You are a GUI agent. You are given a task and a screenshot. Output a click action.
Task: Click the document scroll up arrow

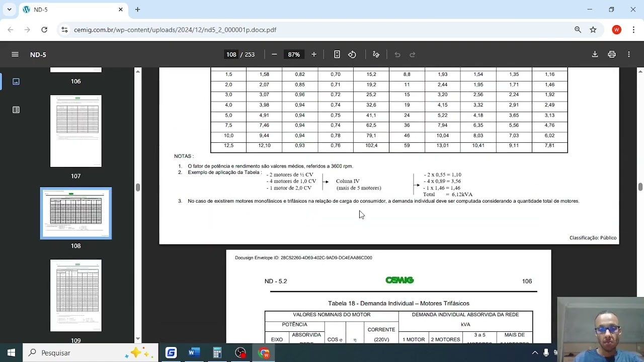click(x=640, y=71)
